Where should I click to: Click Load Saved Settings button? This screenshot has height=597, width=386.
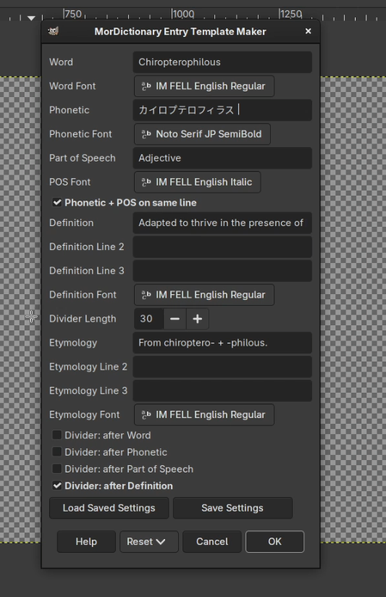tap(109, 508)
